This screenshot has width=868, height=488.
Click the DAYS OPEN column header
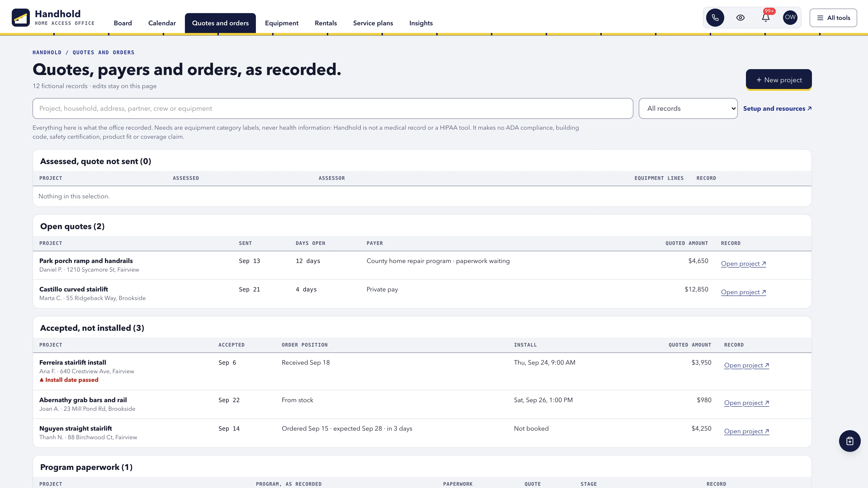[310, 243]
